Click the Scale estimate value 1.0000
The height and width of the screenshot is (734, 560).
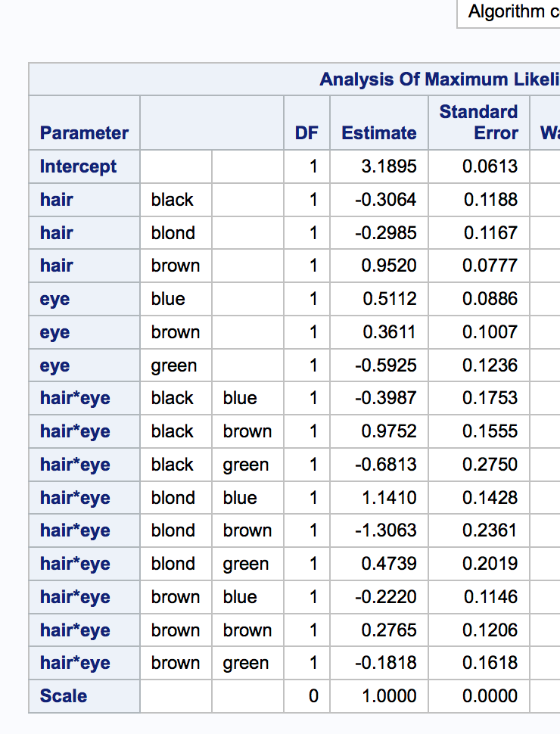389,696
